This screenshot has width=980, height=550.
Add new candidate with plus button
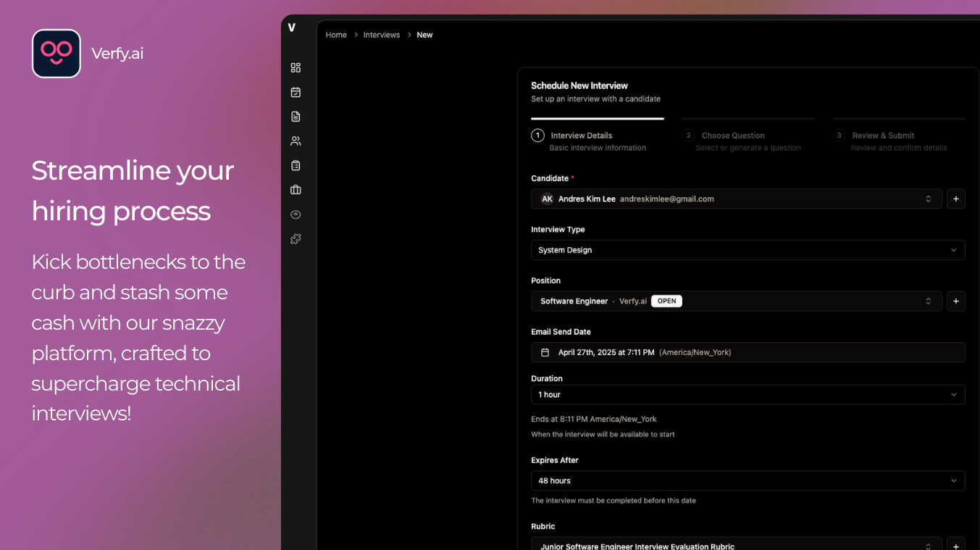coord(955,199)
